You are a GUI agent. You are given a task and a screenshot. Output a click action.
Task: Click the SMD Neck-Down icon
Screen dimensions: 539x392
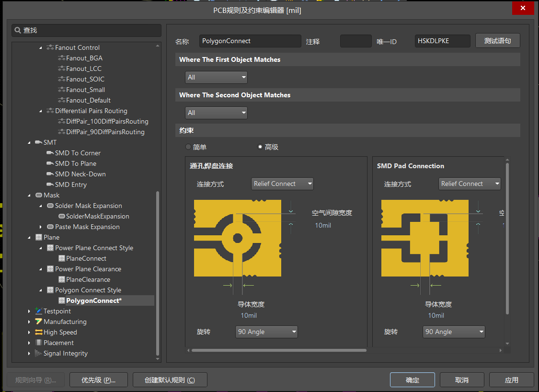pyautogui.click(x=50, y=174)
